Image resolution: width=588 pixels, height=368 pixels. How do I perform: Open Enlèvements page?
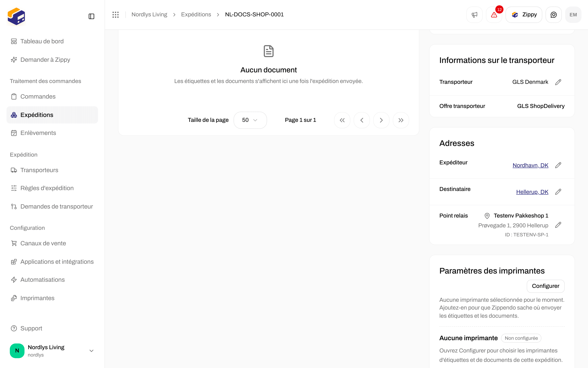point(52,133)
